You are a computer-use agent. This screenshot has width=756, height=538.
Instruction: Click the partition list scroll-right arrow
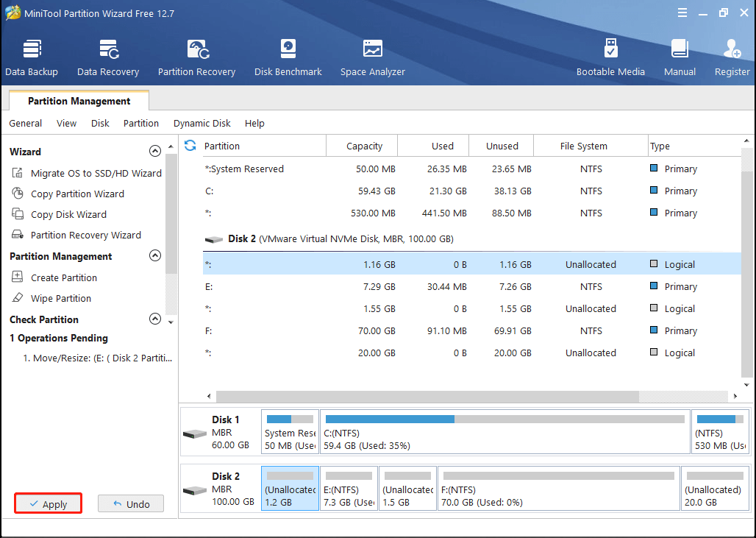click(x=735, y=396)
